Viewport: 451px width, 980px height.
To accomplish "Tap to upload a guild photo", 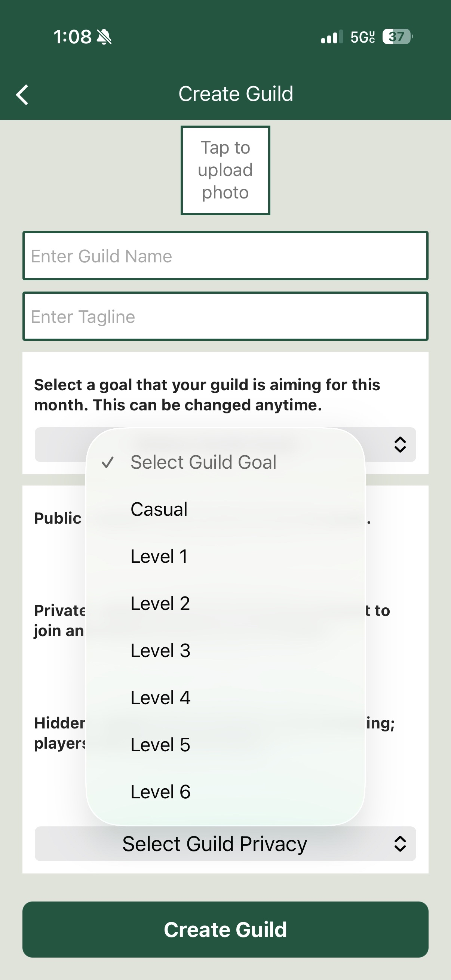I will click(225, 170).
